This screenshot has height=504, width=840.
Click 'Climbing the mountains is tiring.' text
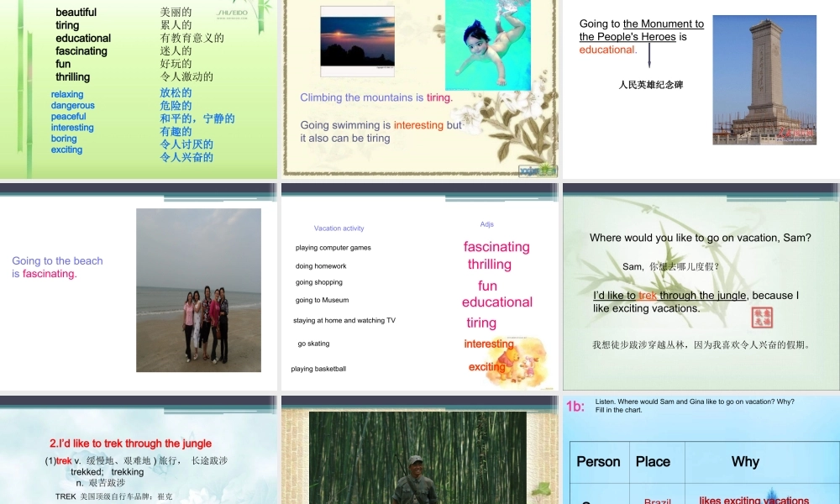376,97
